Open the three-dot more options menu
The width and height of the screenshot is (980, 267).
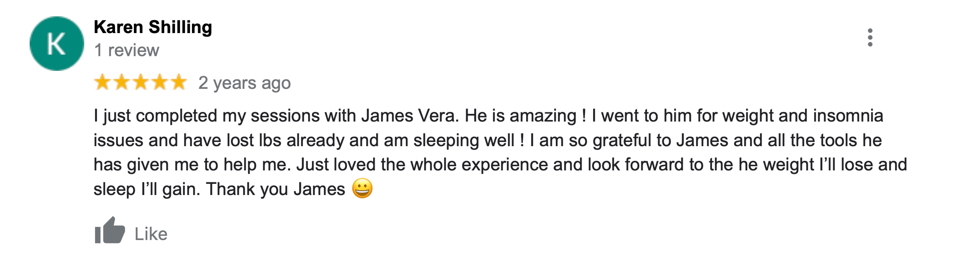click(x=870, y=38)
